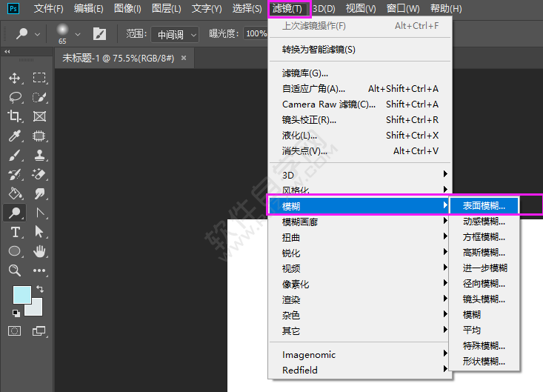Select the Horizontal Type tool
543x392 pixels.
tap(15, 232)
